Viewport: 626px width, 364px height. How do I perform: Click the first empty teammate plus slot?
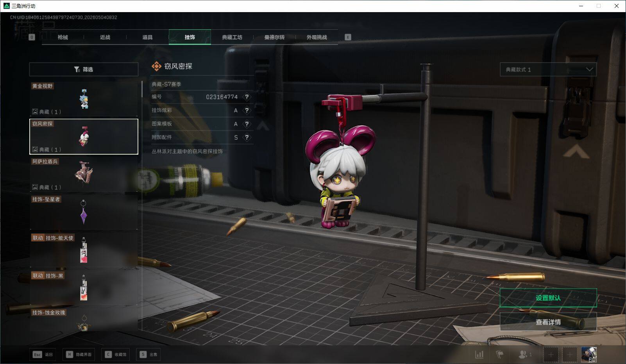[551, 355]
